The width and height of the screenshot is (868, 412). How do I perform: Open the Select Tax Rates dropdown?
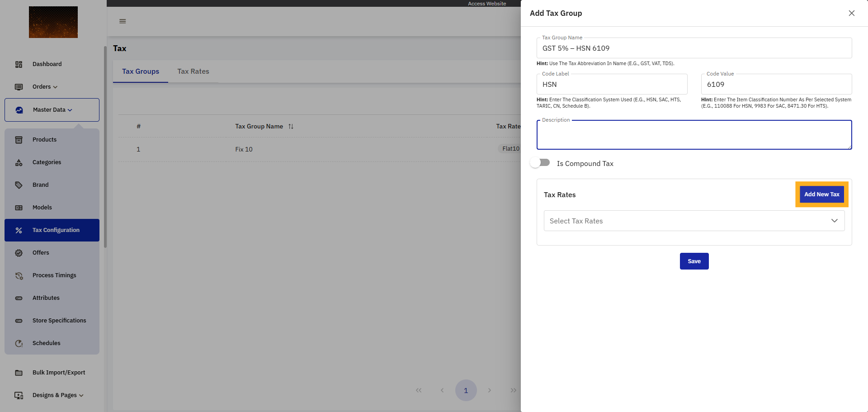[694, 221]
